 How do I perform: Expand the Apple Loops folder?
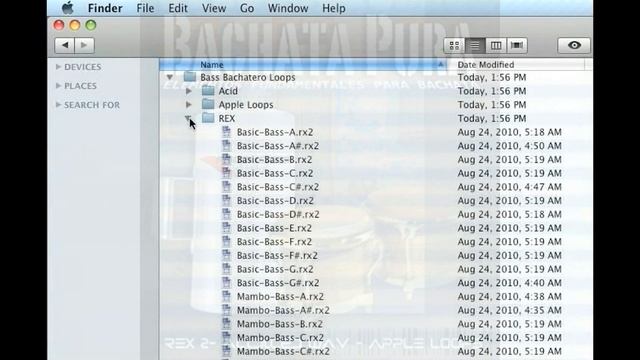click(x=189, y=104)
